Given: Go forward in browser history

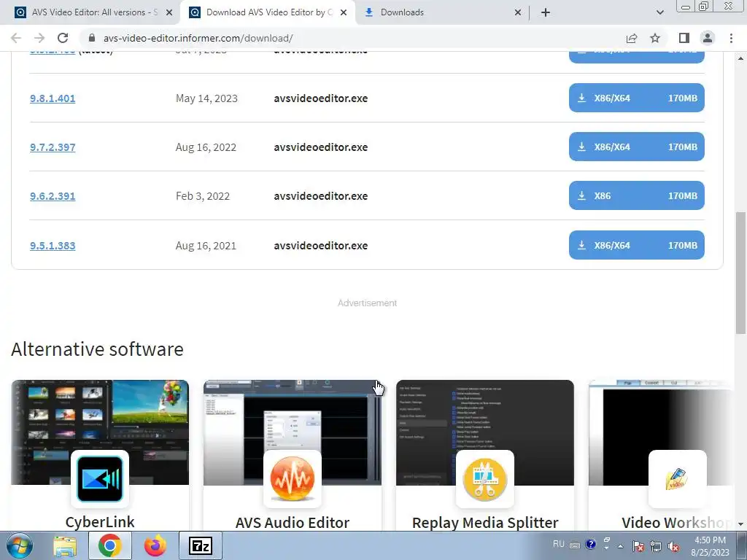Looking at the screenshot, I should click(39, 38).
